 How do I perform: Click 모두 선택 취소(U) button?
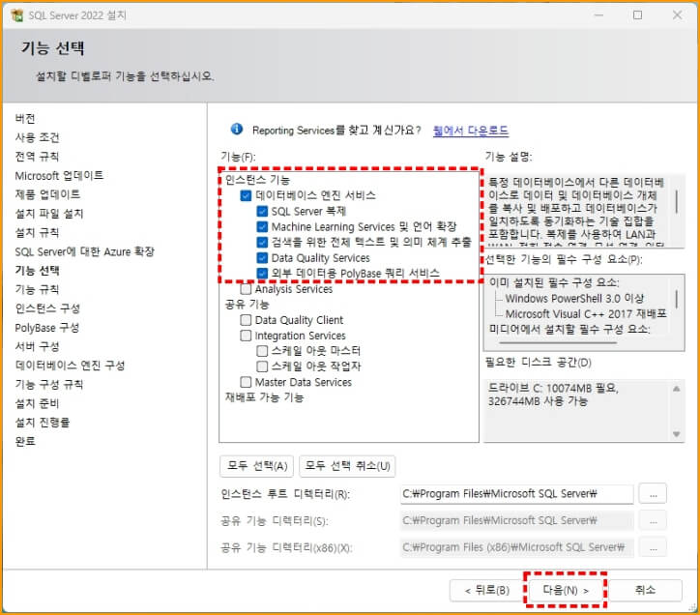tap(347, 466)
